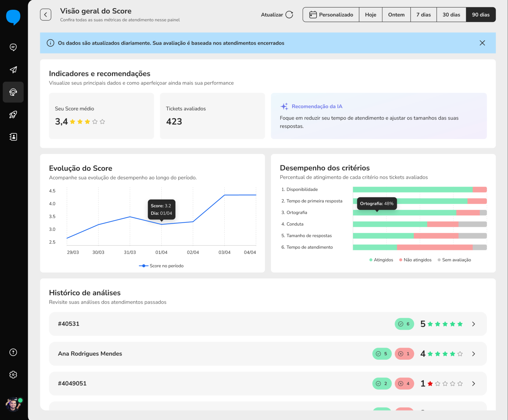
Task: Select the 30 dias period tab
Action: click(x=451, y=15)
